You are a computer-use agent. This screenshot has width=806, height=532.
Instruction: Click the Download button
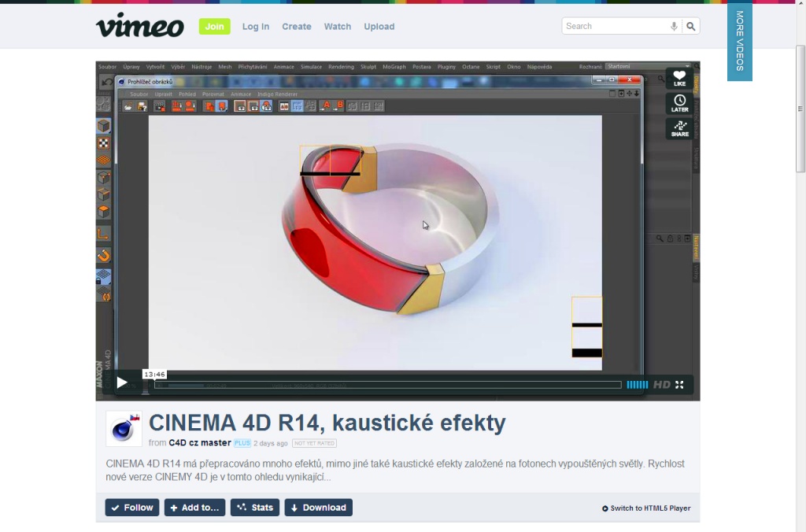click(319, 508)
